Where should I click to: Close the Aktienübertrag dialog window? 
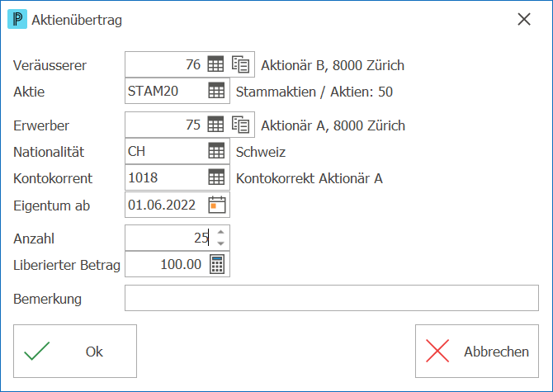pos(524,19)
